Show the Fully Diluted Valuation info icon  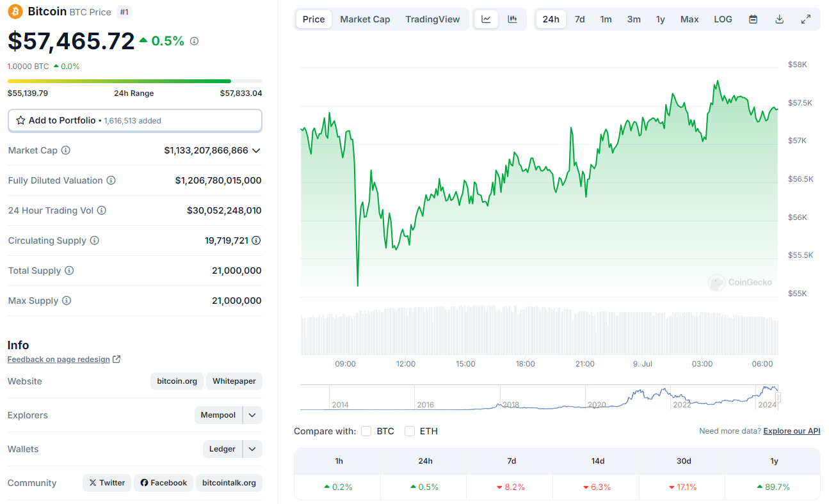coord(111,180)
